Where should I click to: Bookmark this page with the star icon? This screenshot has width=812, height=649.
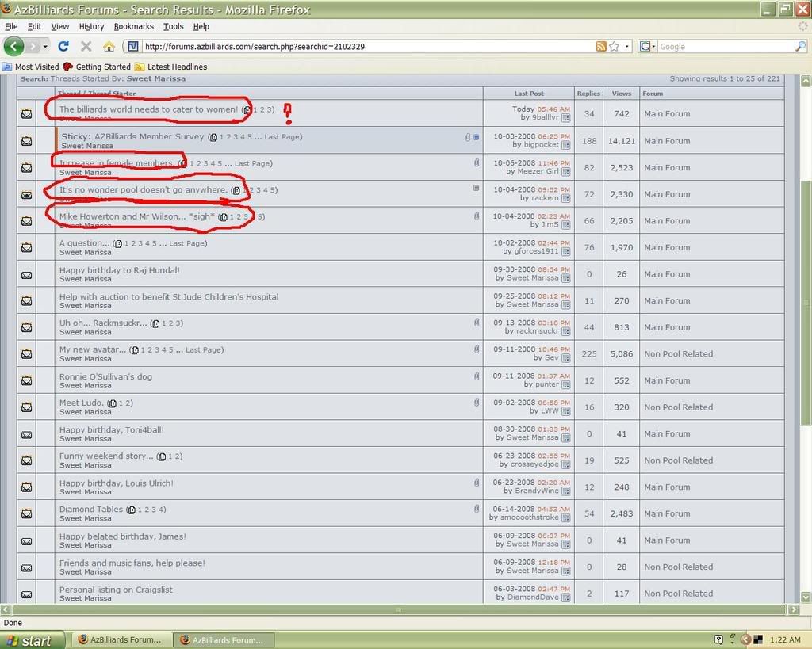coord(614,46)
